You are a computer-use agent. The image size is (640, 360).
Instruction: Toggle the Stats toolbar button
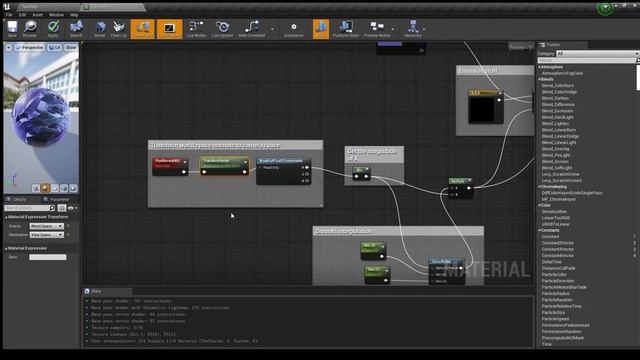(x=321, y=29)
